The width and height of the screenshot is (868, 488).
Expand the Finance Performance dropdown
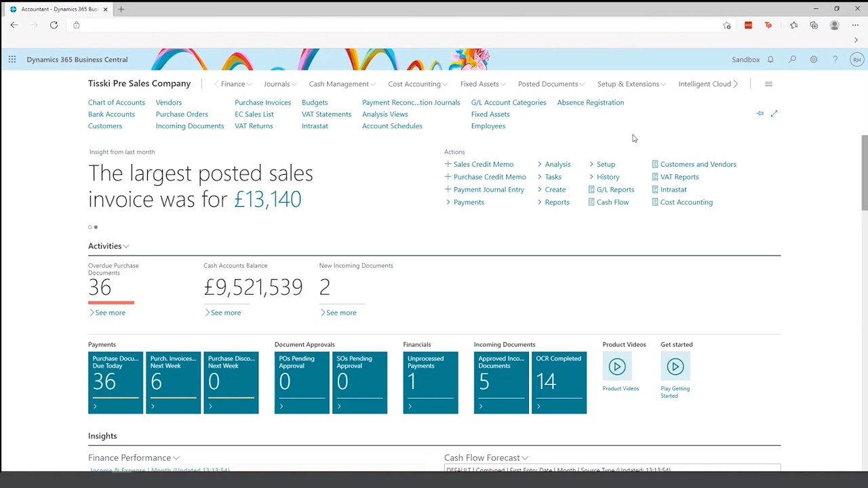134,458
